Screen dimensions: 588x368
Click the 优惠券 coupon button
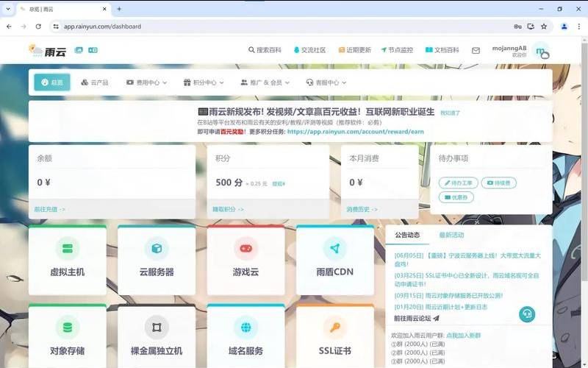click(x=456, y=197)
